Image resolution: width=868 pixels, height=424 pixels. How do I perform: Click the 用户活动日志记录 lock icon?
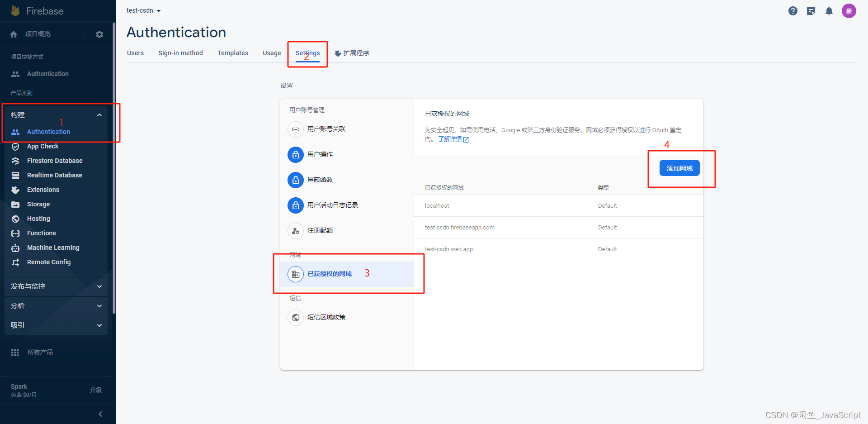pos(296,205)
